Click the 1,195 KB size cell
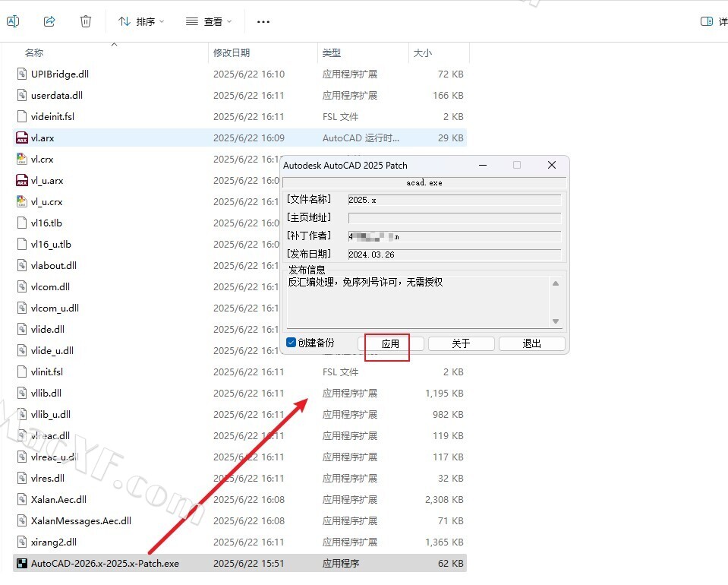The image size is (728, 585). point(444,393)
